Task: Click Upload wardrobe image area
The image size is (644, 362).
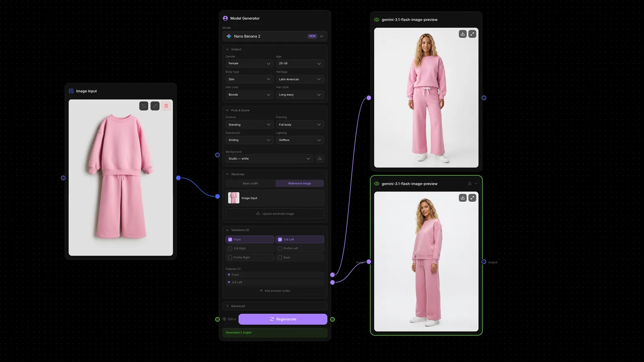Action: click(275, 214)
